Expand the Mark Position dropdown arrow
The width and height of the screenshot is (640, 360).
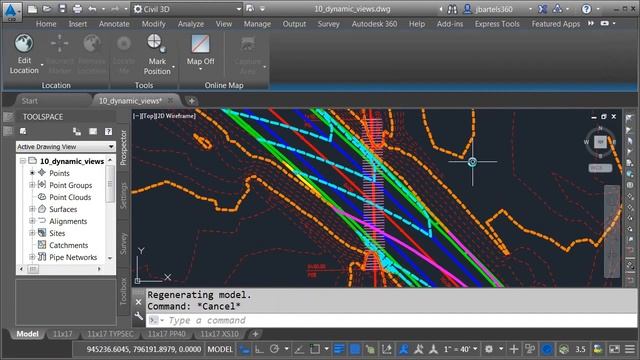pos(173,67)
